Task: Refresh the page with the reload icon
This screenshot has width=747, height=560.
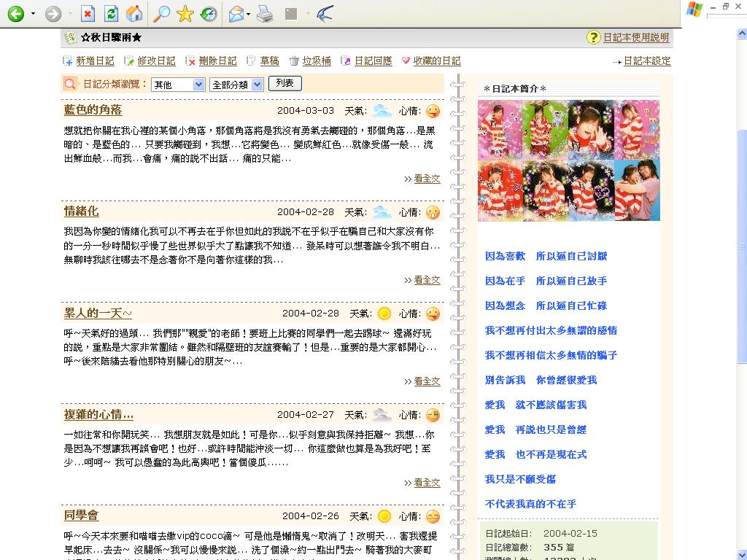Action: coord(111,13)
